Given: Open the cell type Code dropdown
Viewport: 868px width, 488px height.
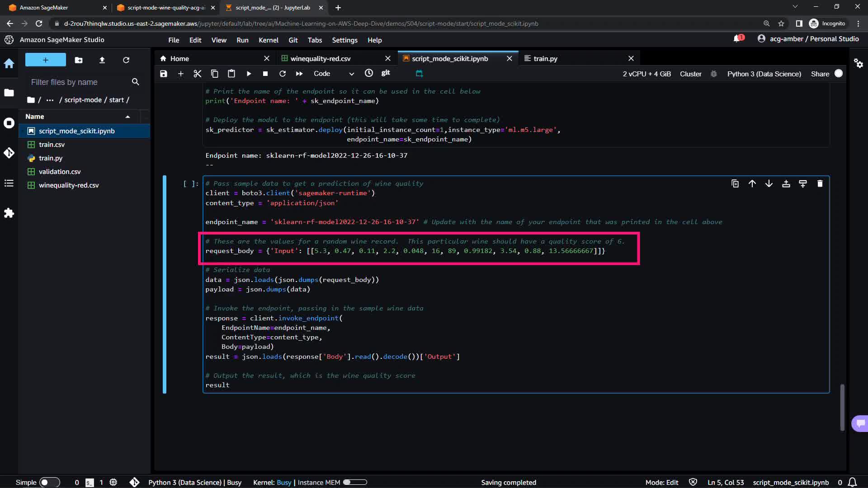Looking at the screenshot, I should point(334,74).
